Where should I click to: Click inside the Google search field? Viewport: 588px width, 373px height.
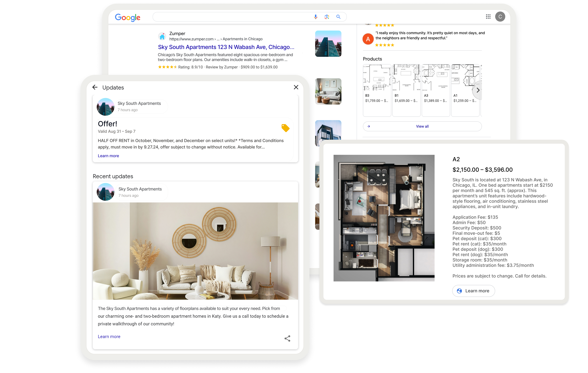coord(232,17)
